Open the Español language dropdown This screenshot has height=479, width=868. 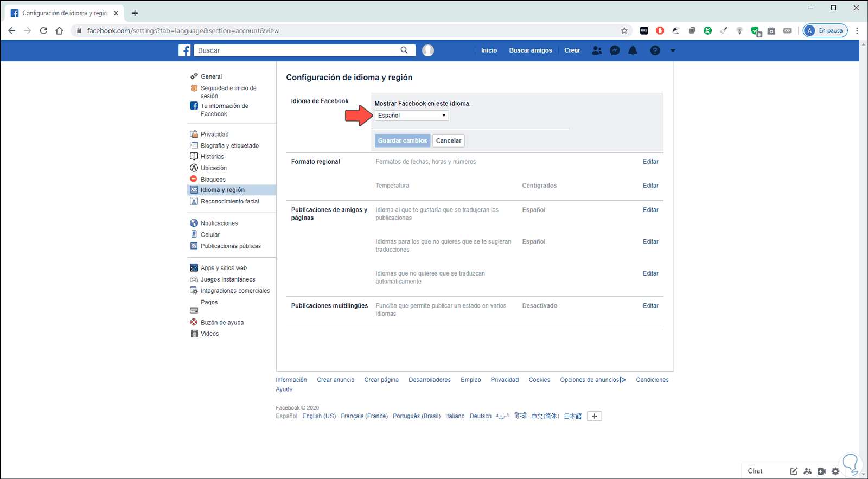tap(412, 116)
